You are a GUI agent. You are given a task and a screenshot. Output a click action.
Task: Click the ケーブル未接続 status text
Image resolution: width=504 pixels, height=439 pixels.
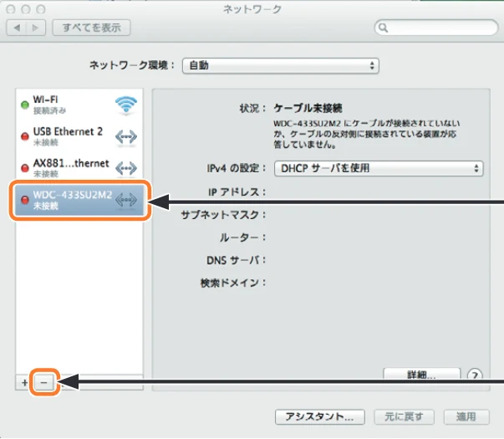point(308,108)
